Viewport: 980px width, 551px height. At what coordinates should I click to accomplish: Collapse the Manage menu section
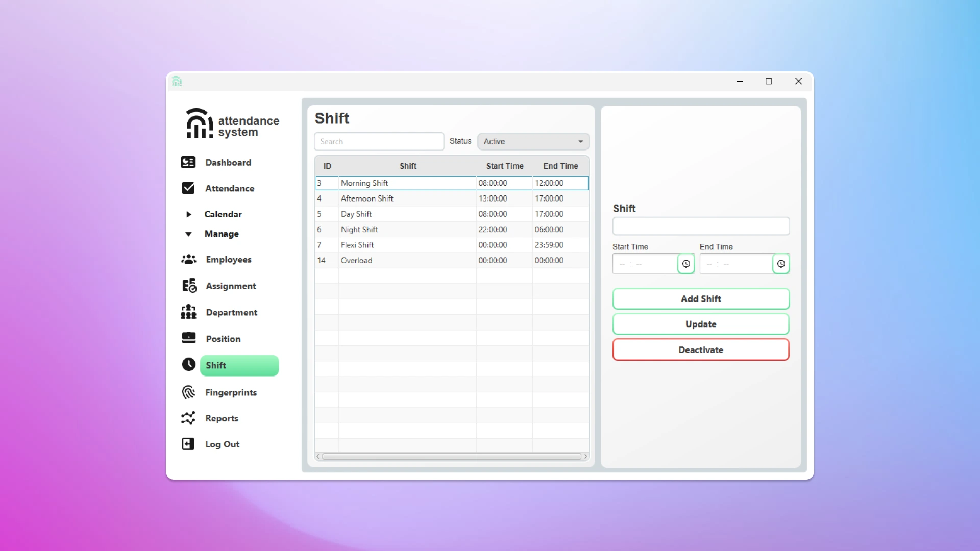click(188, 234)
